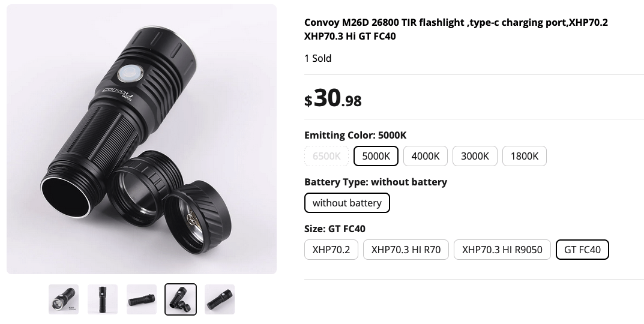Viewport: 644px width, 324px height.
Task: Choose the 3000K emitting color
Action: click(475, 156)
